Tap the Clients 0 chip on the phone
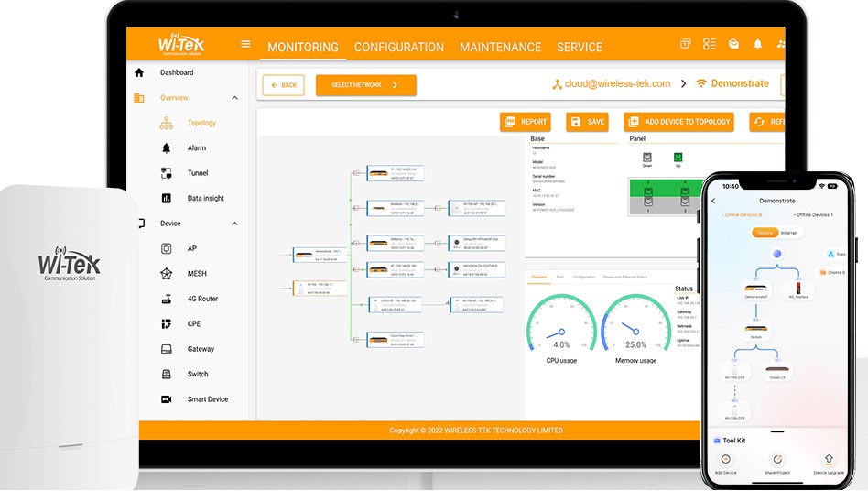Viewport: 868px width, 491px height. coord(832,272)
